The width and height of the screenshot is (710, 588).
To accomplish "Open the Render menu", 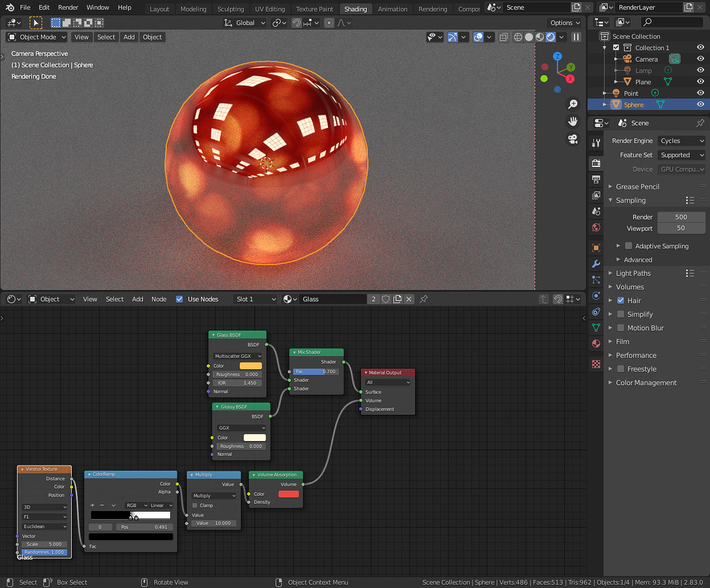I will click(68, 7).
